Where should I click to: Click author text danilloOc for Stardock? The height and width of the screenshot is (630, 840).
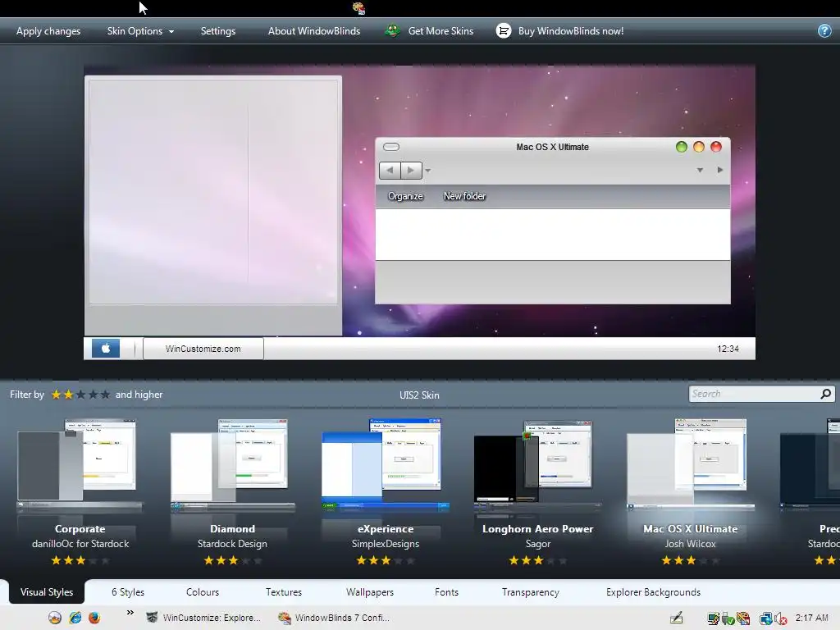pyautogui.click(x=80, y=544)
